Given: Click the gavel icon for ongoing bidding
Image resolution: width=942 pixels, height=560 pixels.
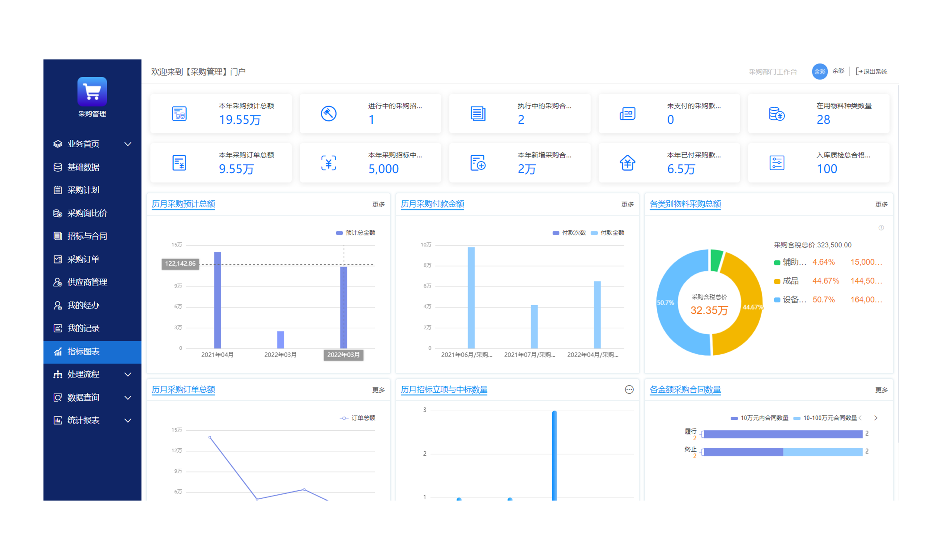Looking at the screenshot, I should (x=328, y=113).
